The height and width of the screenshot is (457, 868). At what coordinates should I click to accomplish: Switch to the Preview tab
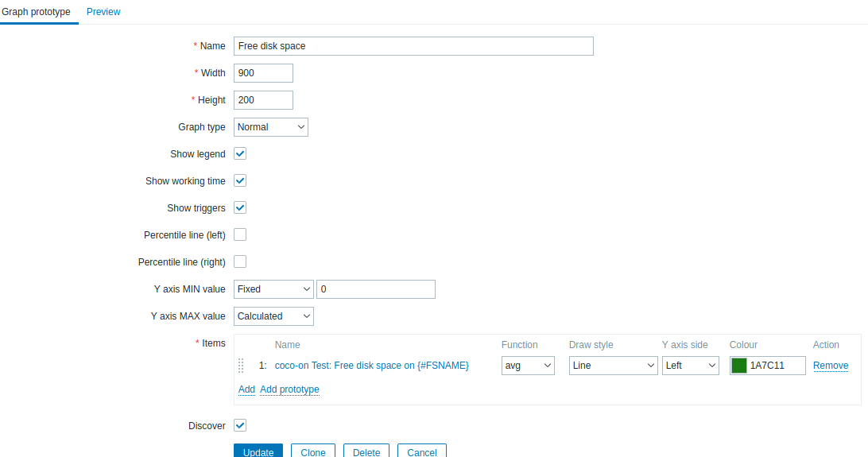(103, 12)
